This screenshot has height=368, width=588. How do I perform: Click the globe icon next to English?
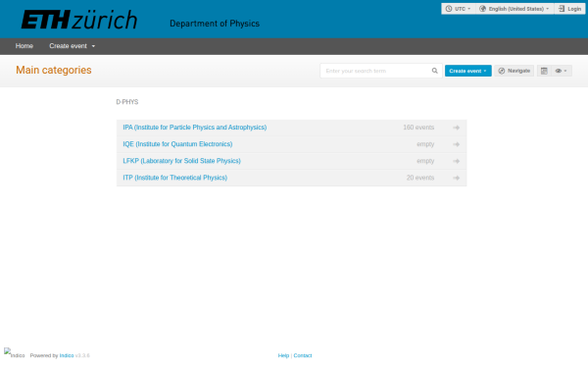coord(482,9)
